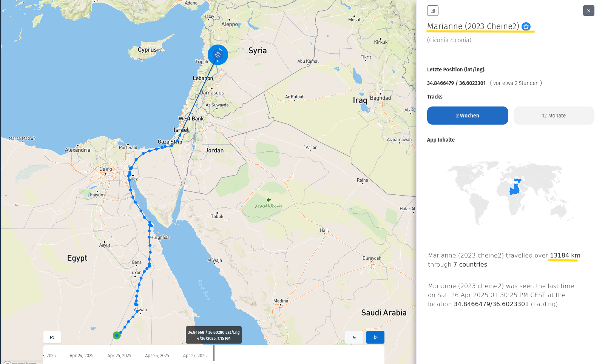Click the green tree reserve icon
This screenshot has height=364, width=605.
(269, 200)
